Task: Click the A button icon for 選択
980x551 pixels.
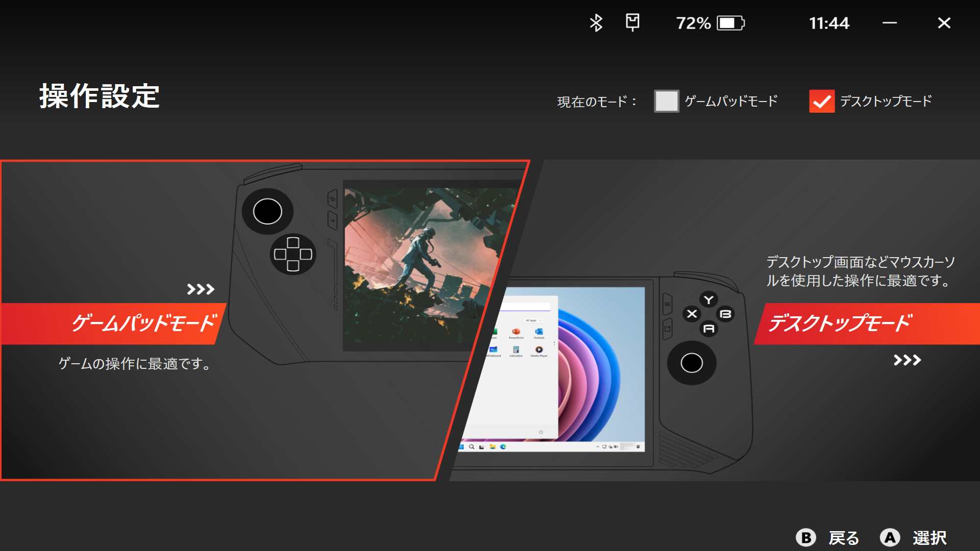Action: point(890,537)
